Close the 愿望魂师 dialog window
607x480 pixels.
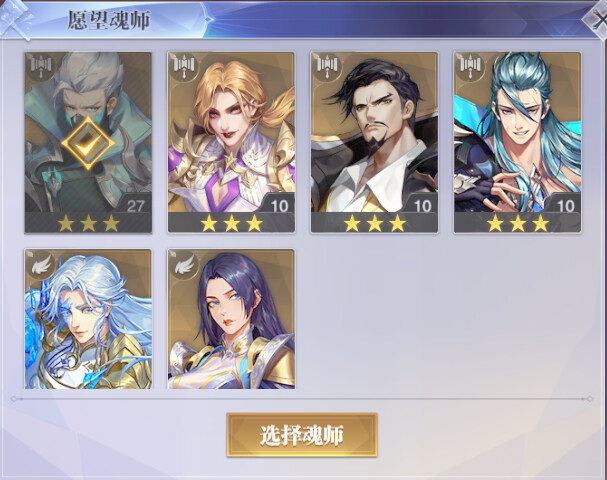(x=597, y=19)
